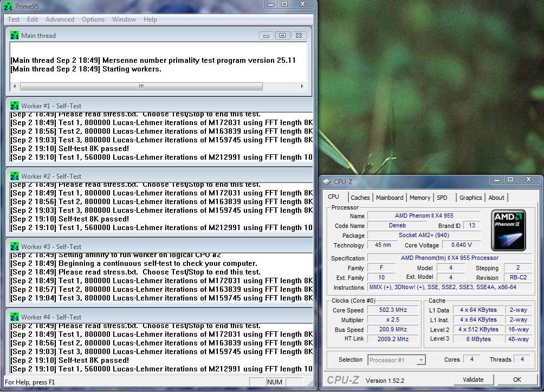The image size is (544, 392).
Task: Open the Advanced menu in Prime95
Action: (60, 19)
